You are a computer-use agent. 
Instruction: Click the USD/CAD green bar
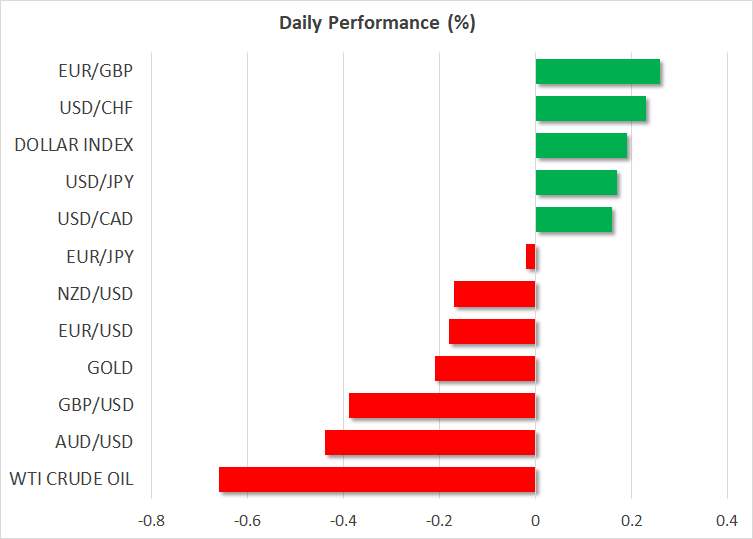(573, 220)
